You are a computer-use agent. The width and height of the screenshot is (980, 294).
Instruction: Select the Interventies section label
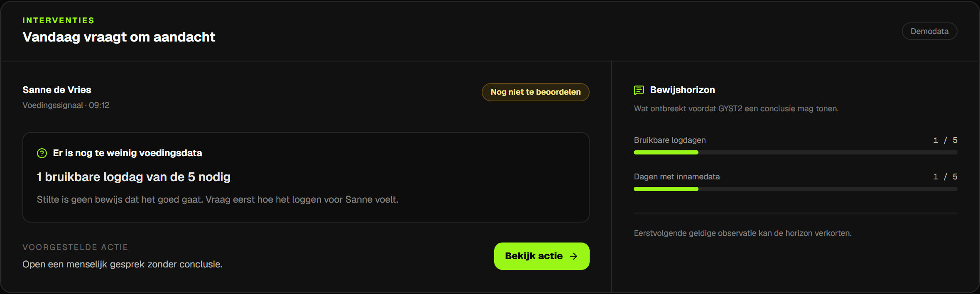(59, 20)
